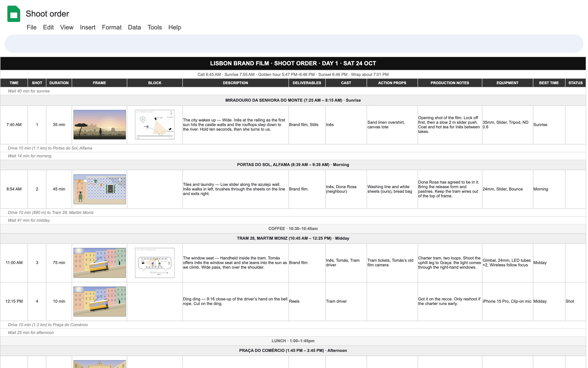Open the Help menu
Image resolution: width=588 pixels, height=368 pixels.
click(175, 27)
